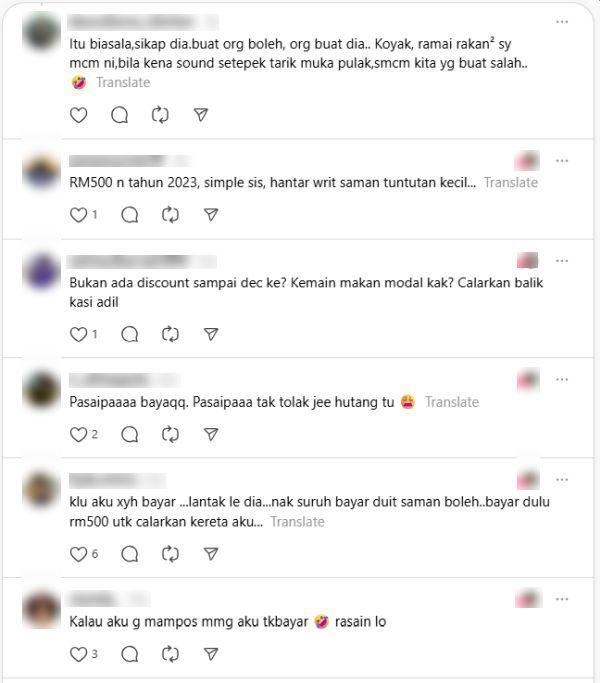Viewport: 600px width, 683px height.
Task: Open username of 'Kalau aku g mampos' commenter
Action: [109, 599]
